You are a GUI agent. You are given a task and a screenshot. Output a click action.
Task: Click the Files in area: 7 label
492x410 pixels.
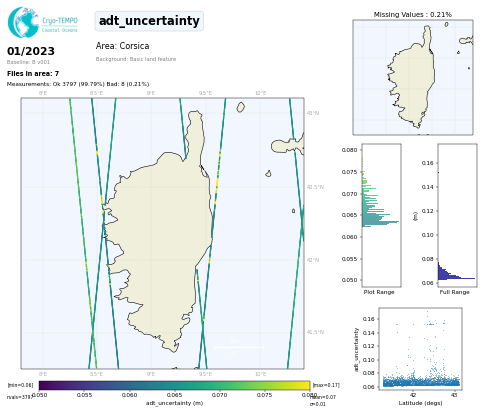pyautogui.click(x=33, y=74)
